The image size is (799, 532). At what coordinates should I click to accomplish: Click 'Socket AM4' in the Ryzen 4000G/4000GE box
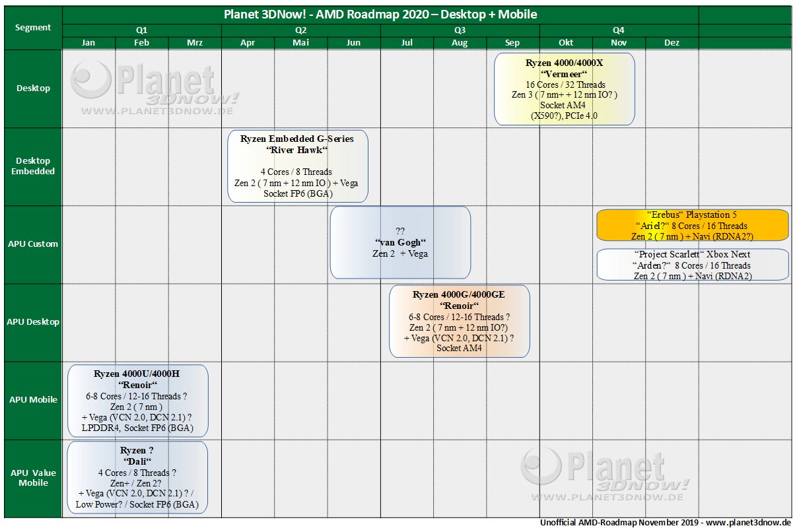(x=460, y=349)
